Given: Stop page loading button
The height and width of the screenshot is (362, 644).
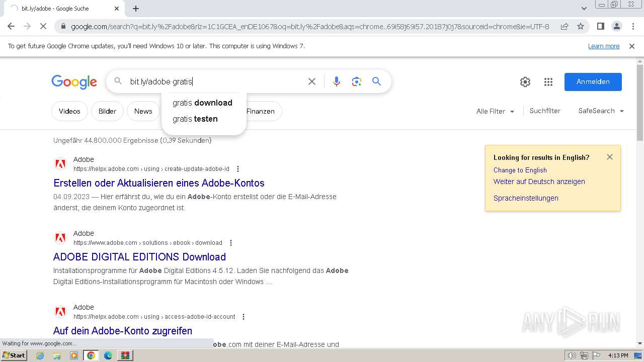Looking at the screenshot, I should 43,26.
